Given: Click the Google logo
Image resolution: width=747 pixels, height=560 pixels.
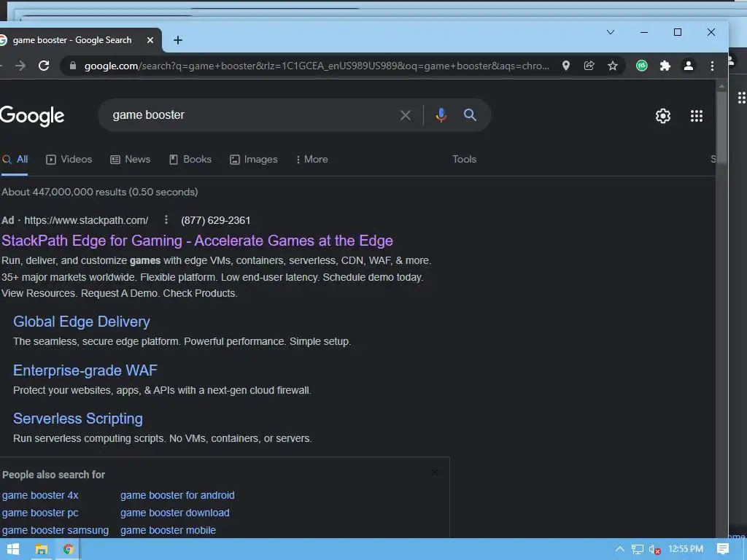Looking at the screenshot, I should tap(32, 116).
